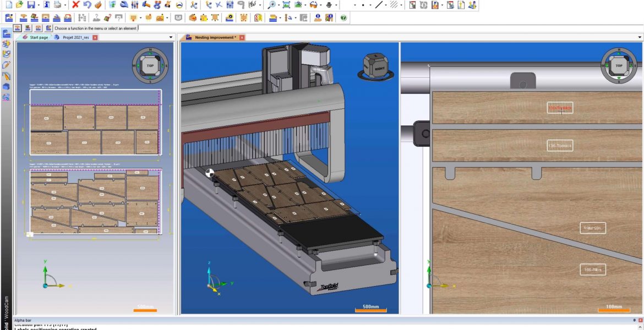
Task: Click the red X delete icon
Action: point(76,5)
